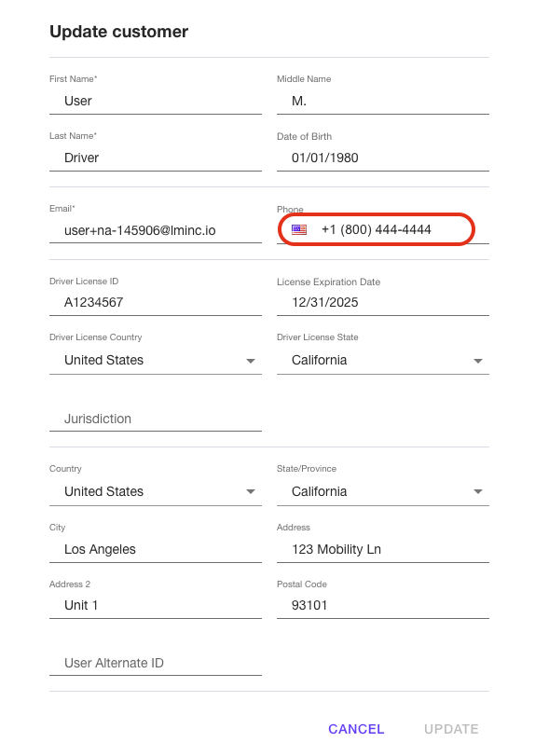Edit the Postal Code field 93101

click(x=383, y=606)
